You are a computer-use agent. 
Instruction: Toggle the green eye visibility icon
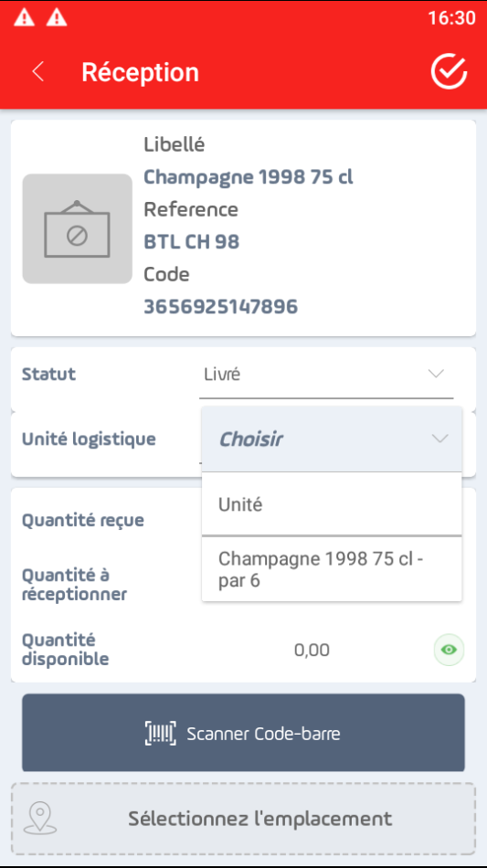point(449,650)
